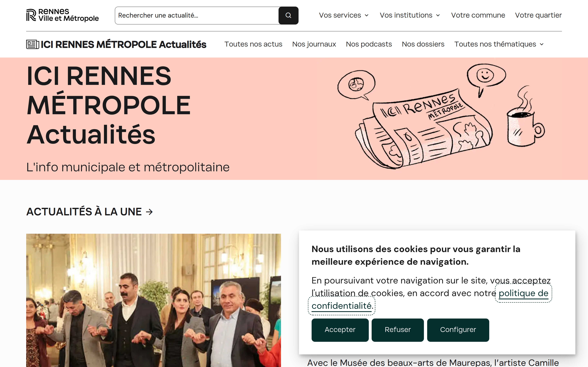Viewport: 588px width, 367px height.
Task: Accept cookies with the Accepter button
Action: tap(340, 330)
